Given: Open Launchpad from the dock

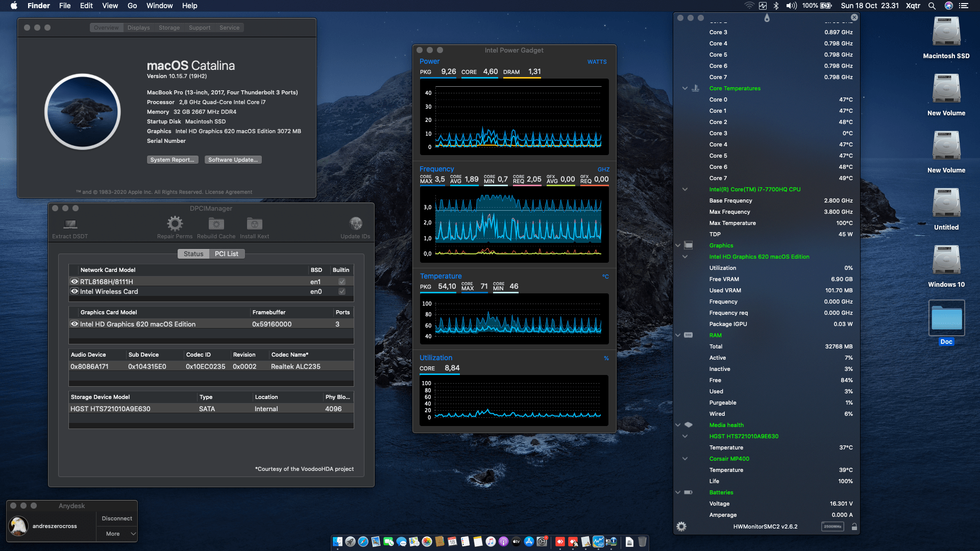Looking at the screenshot, I should pyautogui.click(x=350, y=541).
